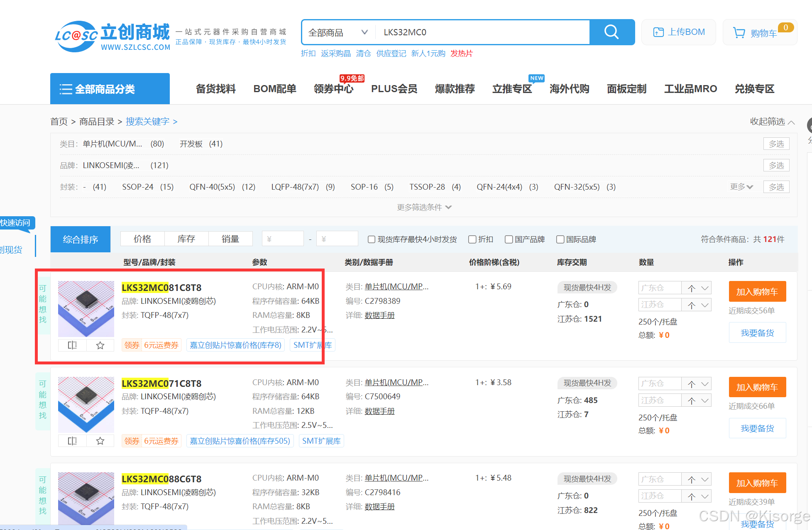Focus the minimum price field
Image resolution: width=812 pixels, height=530 pixels.
(283, 239)
